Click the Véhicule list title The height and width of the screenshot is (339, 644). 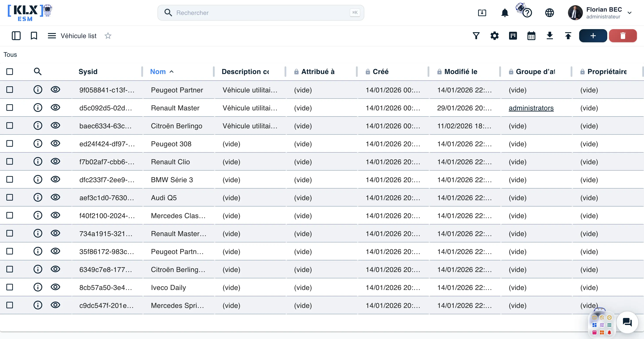tap(78, 36)
